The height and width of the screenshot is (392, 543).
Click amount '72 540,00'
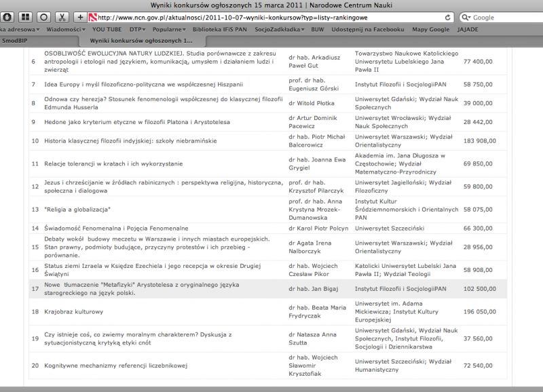(478, 366)
